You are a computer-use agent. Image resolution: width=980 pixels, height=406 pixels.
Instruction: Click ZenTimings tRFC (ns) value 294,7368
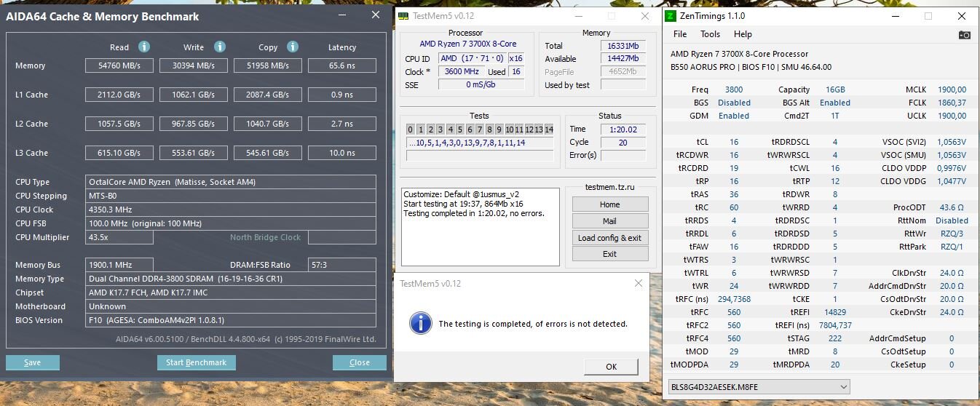[734, 299]
